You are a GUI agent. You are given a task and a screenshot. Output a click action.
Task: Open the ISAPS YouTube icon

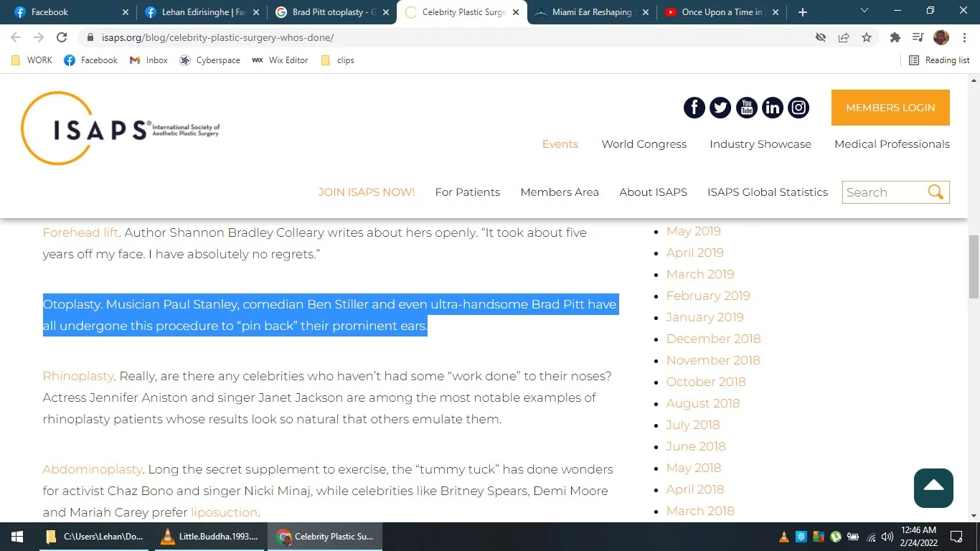click(x=747, y=108)
